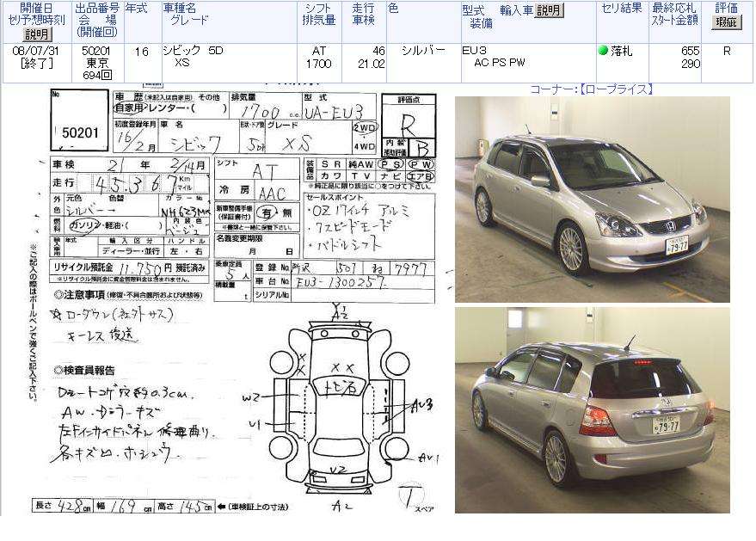Click the 瑕疵 button under 評価

pos(726,22)
